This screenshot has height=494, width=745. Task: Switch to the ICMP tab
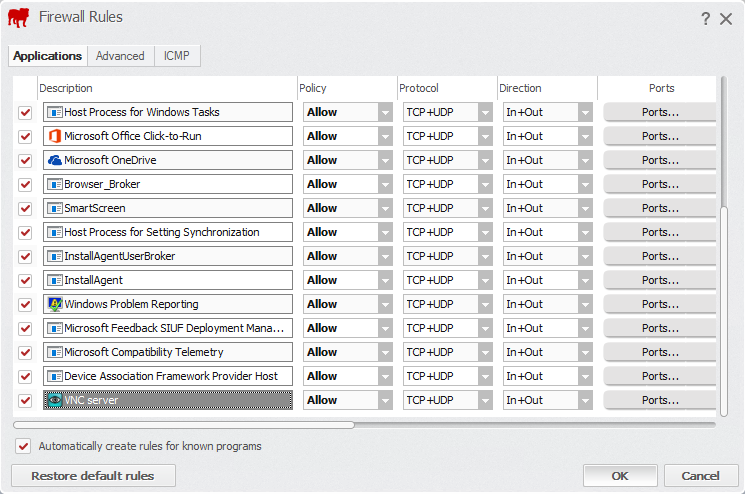[176, 56]
